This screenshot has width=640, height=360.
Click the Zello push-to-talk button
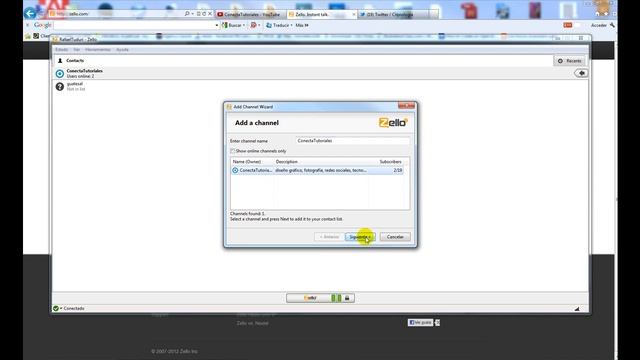click(320, 298)
